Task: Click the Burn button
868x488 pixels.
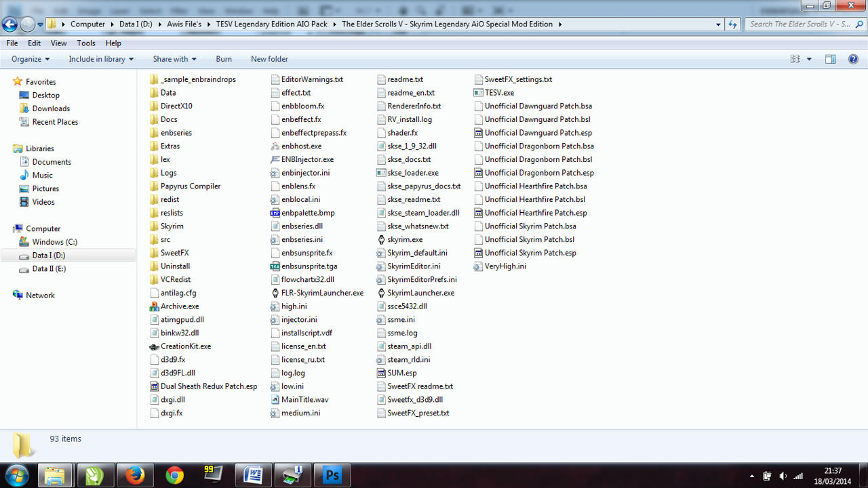Action: pyautogui.click(x=224, y=59)
